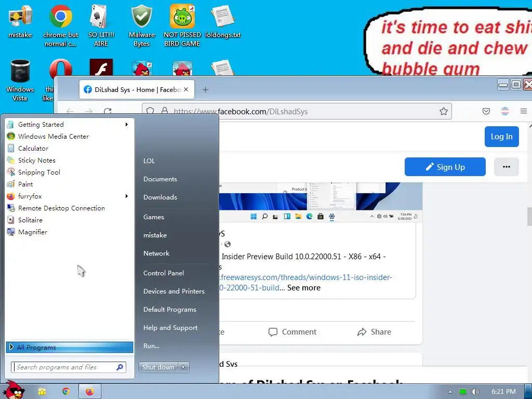Viewport: 532px width, 399px height.
Task: Click Comment on the post
Action: 292,332
